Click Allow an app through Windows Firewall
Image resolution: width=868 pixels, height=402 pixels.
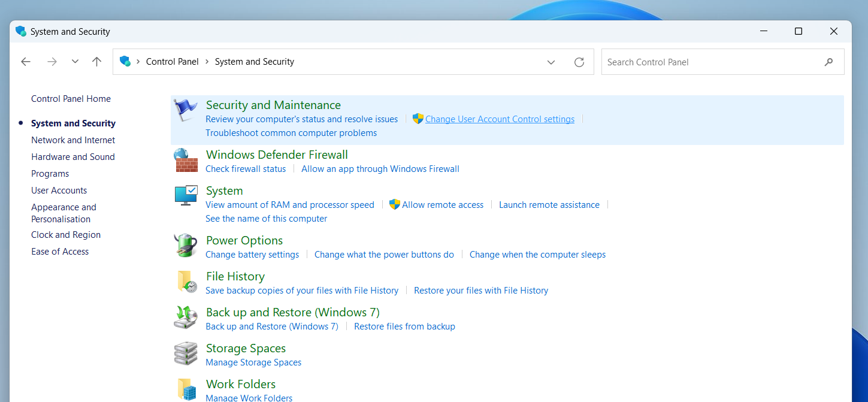pos(380,169)
